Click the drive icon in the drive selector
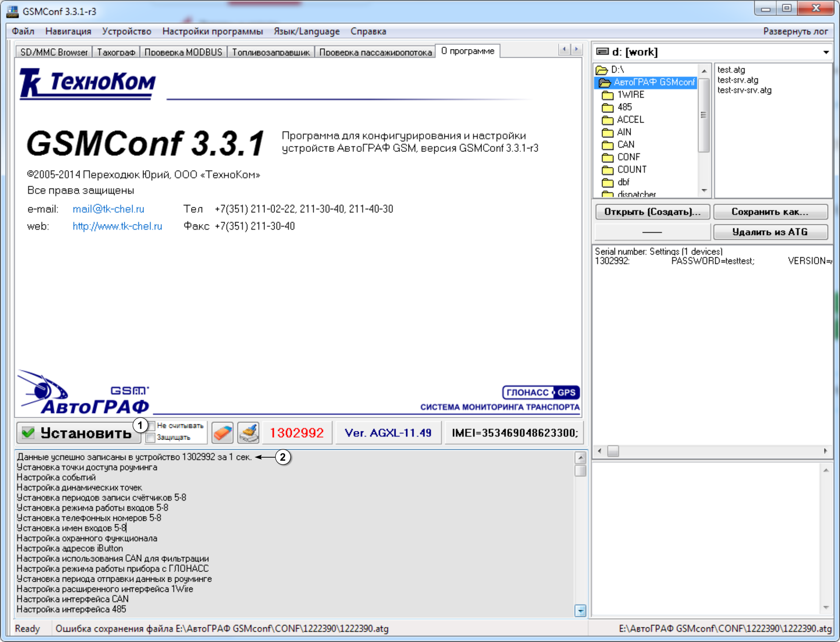 602,51
